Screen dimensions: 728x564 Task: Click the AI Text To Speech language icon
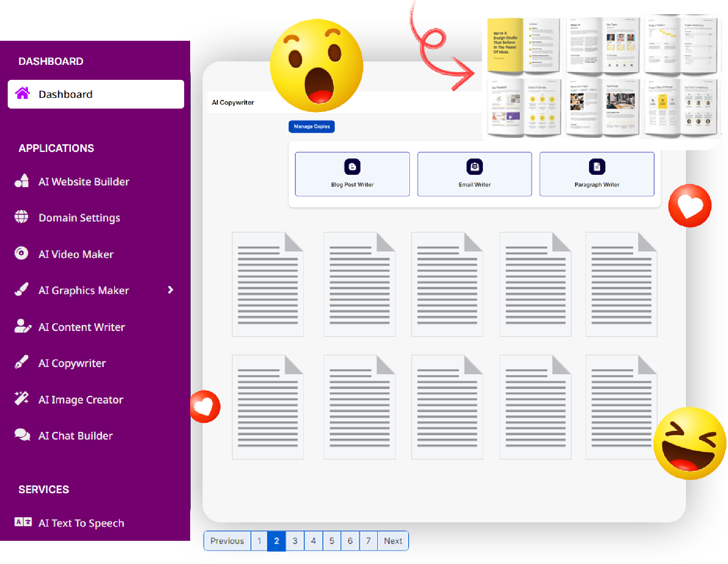click(x=23, y=522)
